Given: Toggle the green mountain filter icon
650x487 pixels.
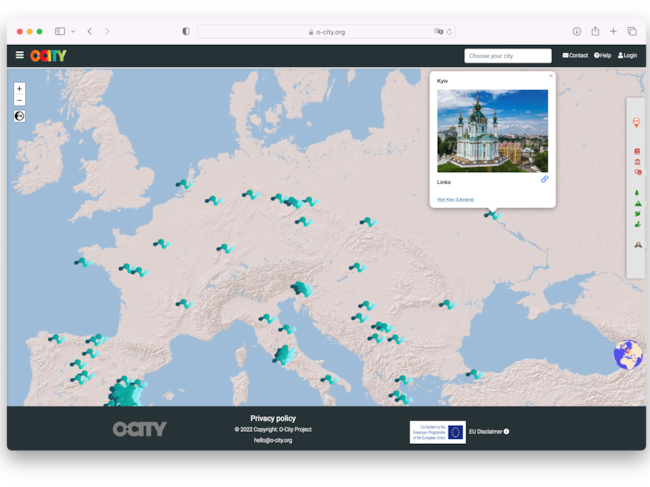Looking at the screenshot, I should click(x=637, y=203).
